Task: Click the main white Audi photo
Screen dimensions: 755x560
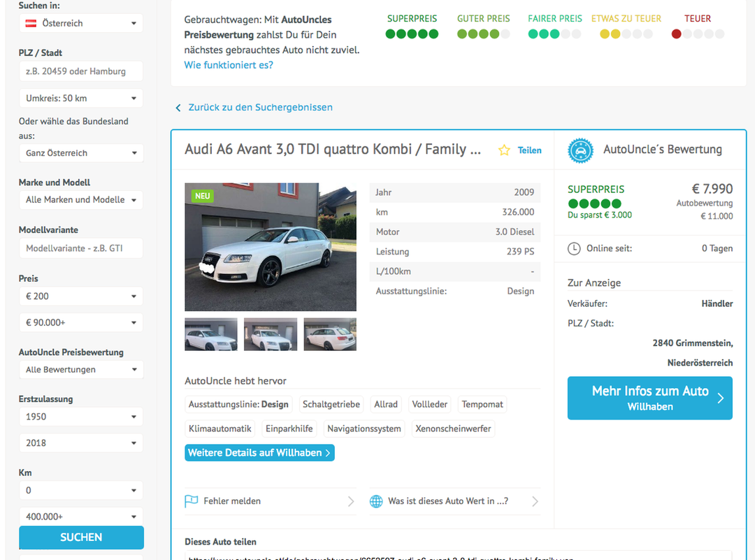Action: pyautogui.click(x=270, y=247)
